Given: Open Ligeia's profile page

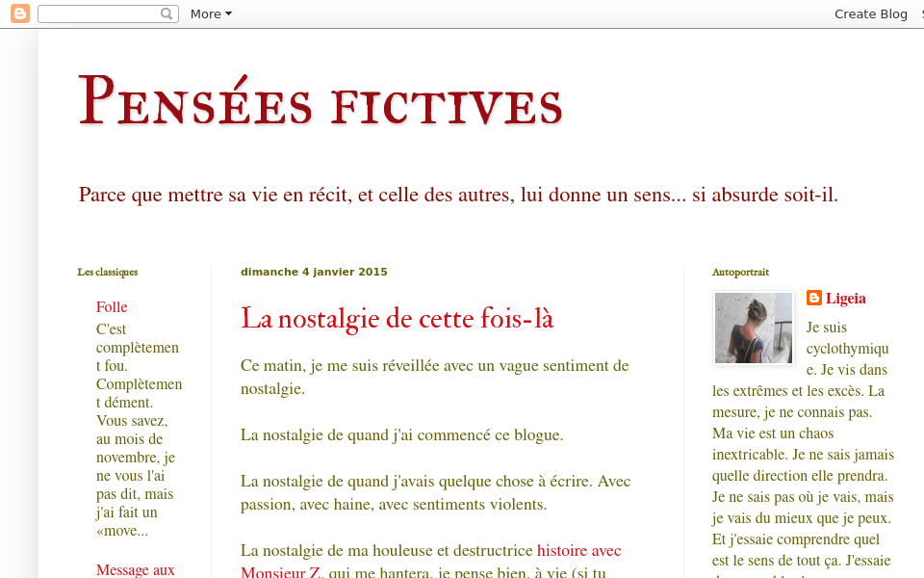Looking at the screenshot, I should tap(845, 298).
